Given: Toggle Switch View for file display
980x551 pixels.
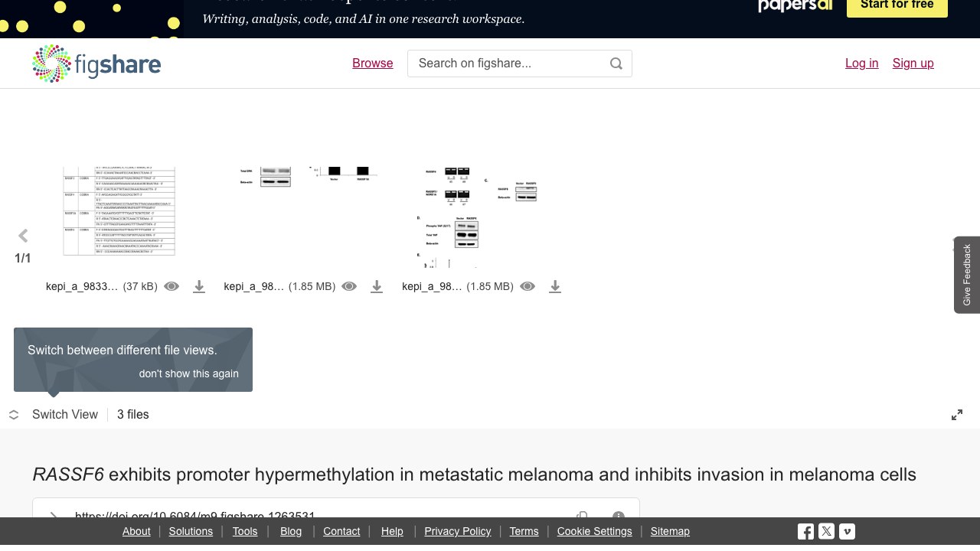Looking at the screenshot, I should coord(54,415).
